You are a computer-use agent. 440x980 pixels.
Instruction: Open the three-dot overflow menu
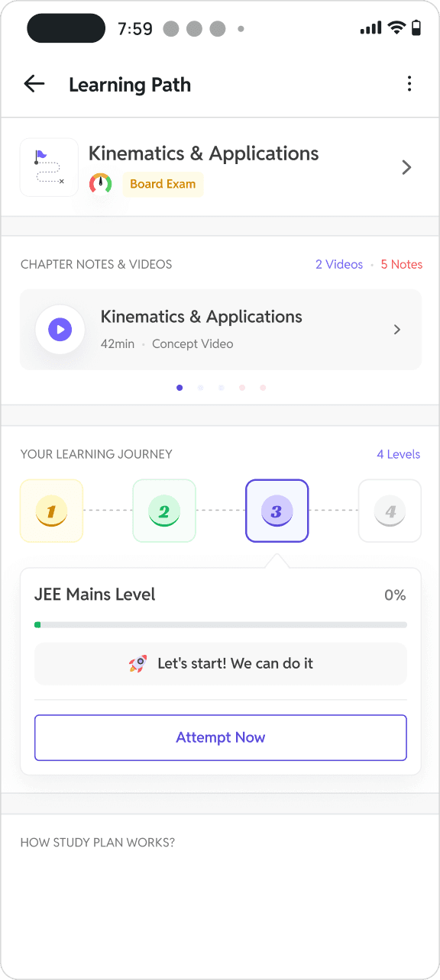click(x=409, y=84)
